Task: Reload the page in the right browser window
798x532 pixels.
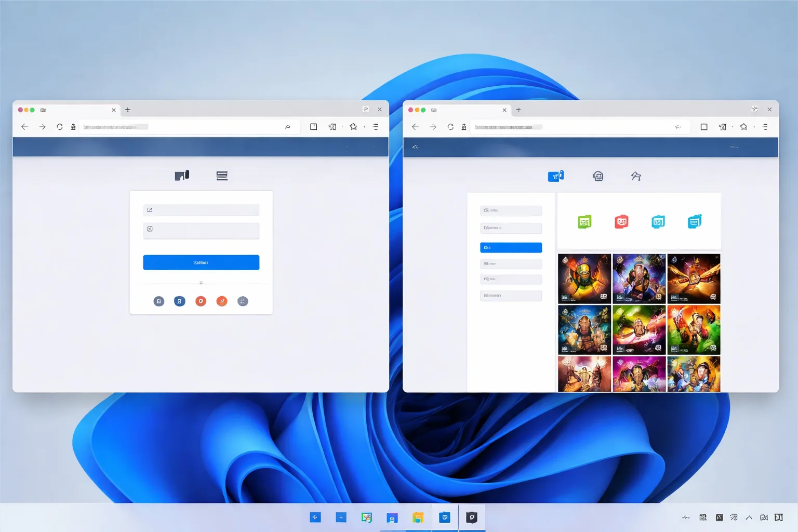Action: (x=450, y=127)
